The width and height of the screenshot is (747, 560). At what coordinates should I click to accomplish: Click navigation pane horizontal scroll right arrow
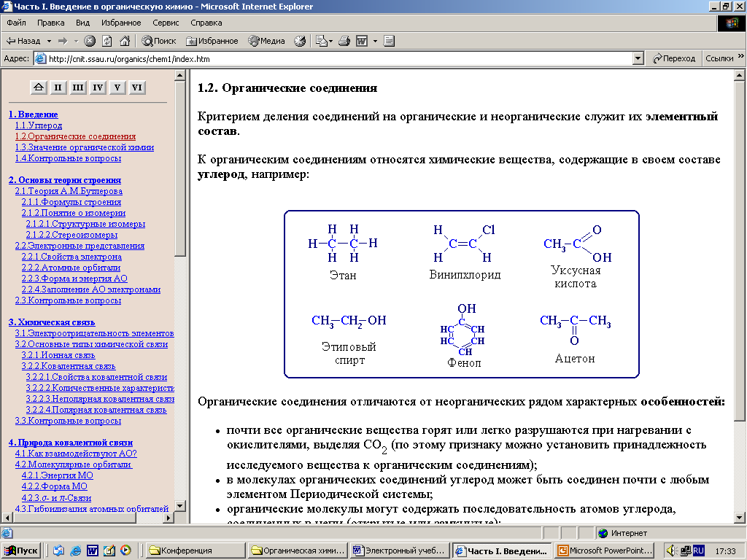[x=169, y=517]
